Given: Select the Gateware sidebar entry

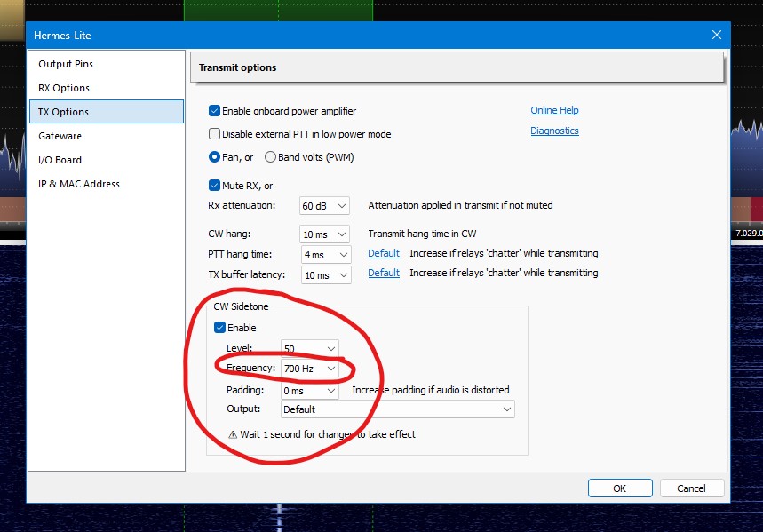Looking at the screenshot, I should click(x=60, y=136).
